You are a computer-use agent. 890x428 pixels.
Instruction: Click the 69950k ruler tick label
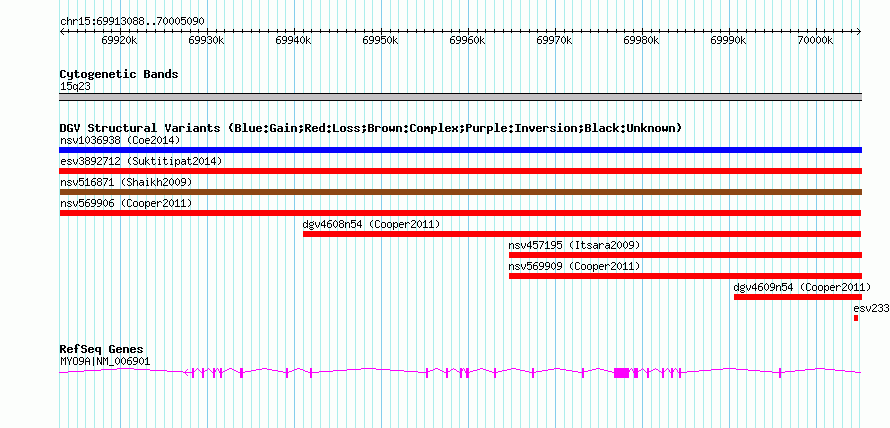[380, 40]
